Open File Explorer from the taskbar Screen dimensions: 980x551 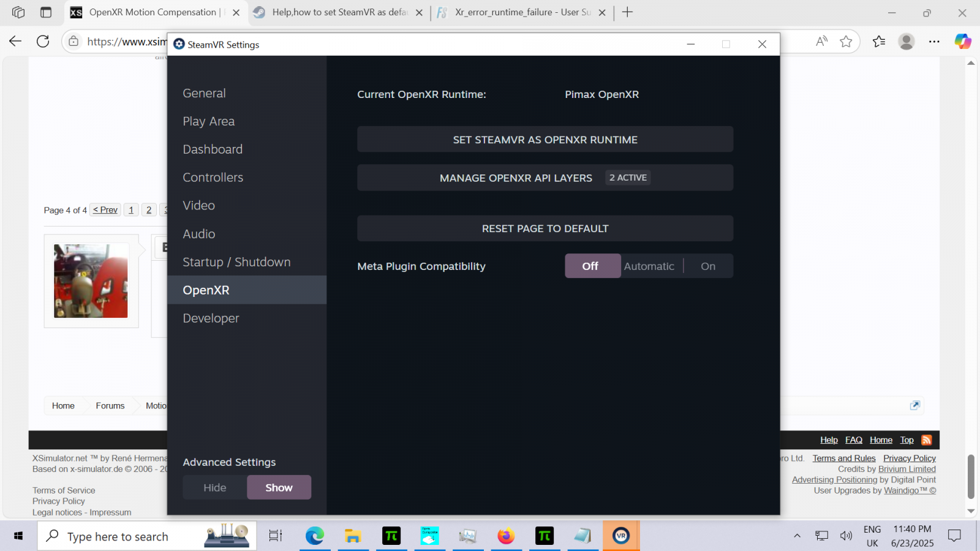(x=353, y=536)
